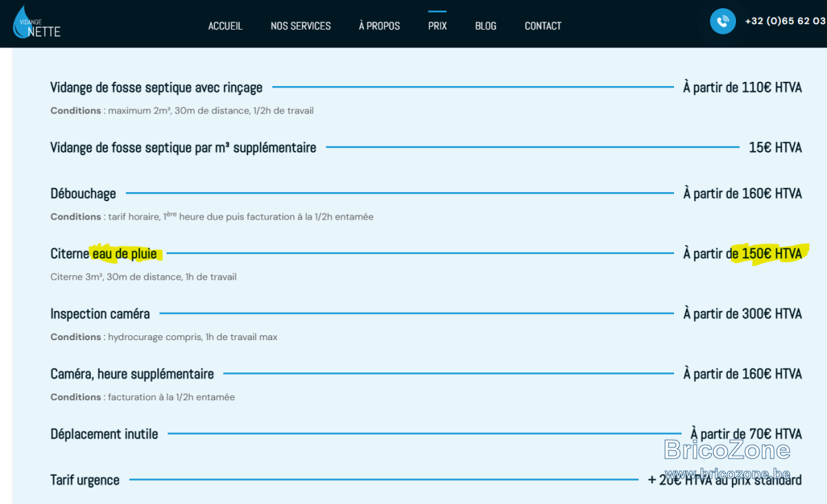Screen dimensions: 827x504
Task: Click the Inspection caméra service title
Action: click(x=100, y=314)
